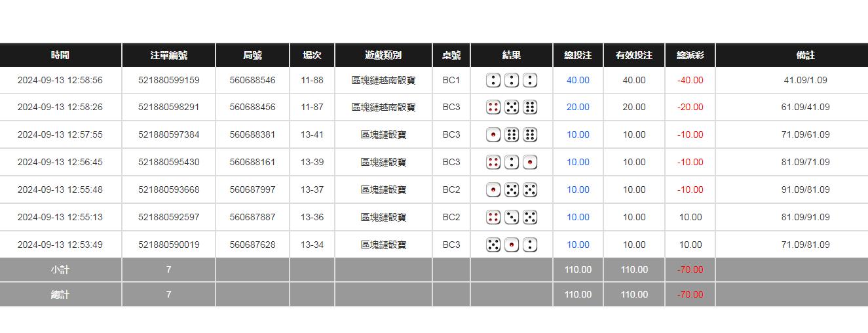The height and width of the screenshot is (333, 868).
Task: Click the 注單編號 column header
Action: pos(168,55)
